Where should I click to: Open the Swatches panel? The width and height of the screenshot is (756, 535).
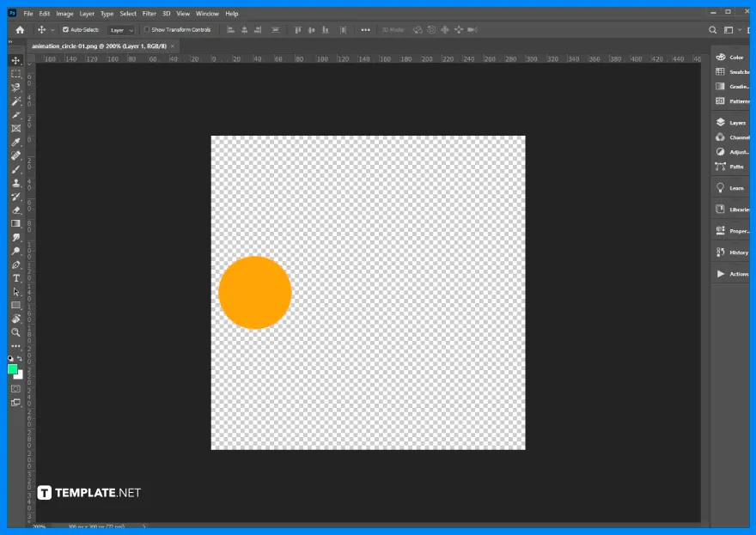pyautogui.click(x=731, y=71)
